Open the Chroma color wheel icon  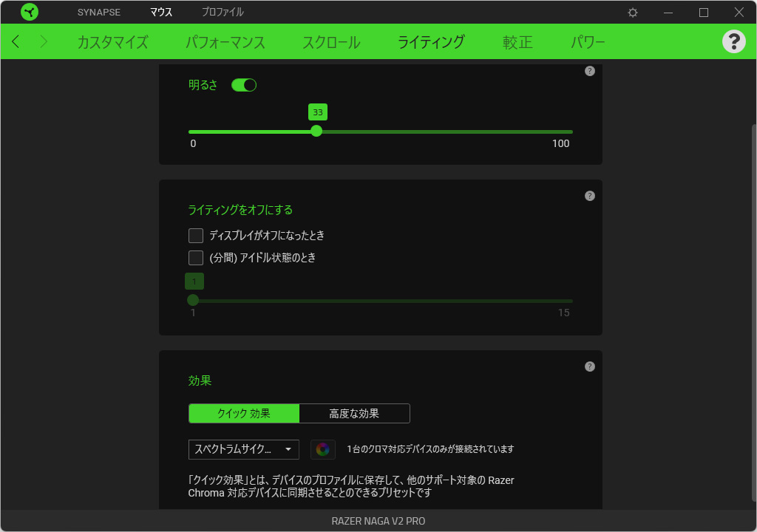point(322,449)
